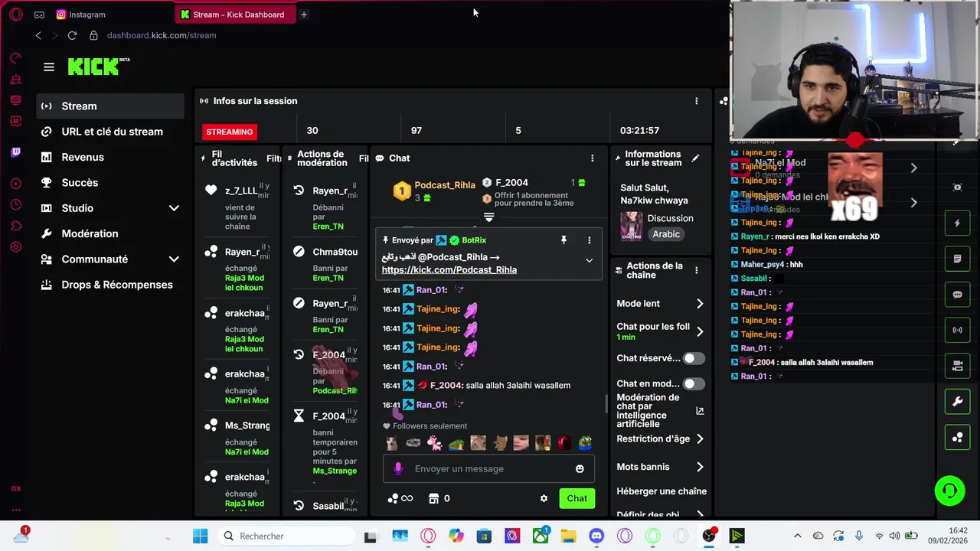This screenshot has height=551, width=980.
Task: Open session info options menu
Action: click(x=696, y=101)
